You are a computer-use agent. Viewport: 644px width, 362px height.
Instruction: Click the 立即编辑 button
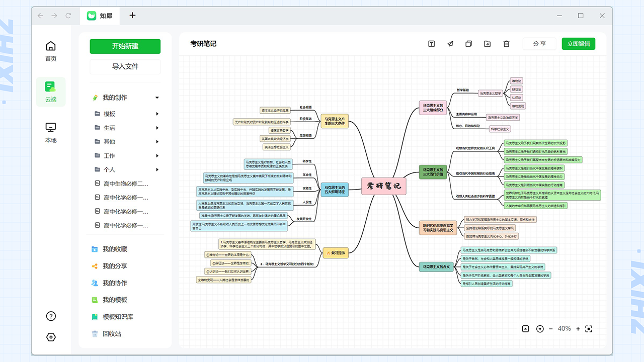(578, 44)
